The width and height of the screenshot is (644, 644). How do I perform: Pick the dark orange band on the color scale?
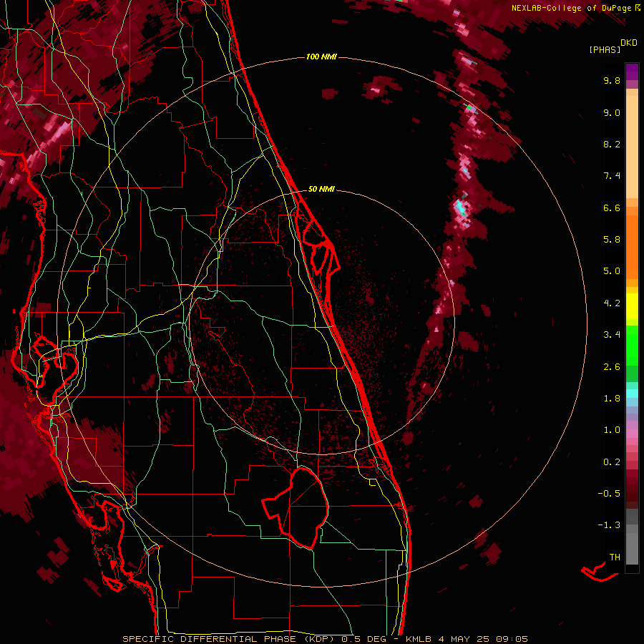pyautogui.click(x=632, y=246)
